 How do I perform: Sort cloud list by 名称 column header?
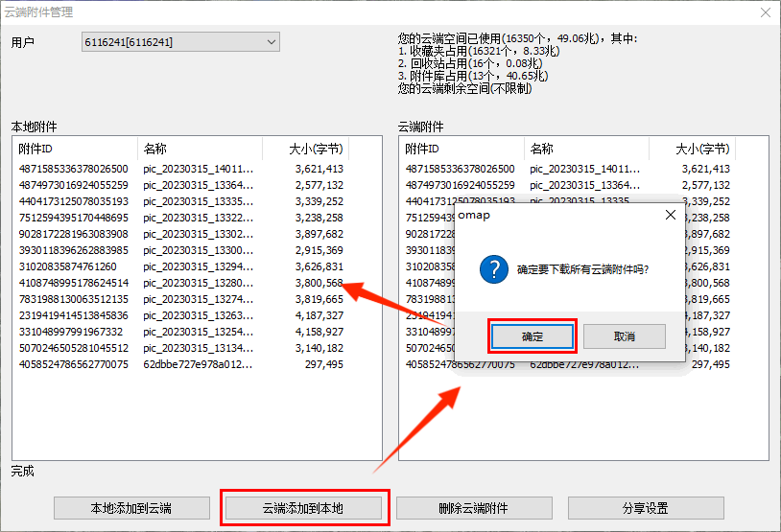coord(587,149)
